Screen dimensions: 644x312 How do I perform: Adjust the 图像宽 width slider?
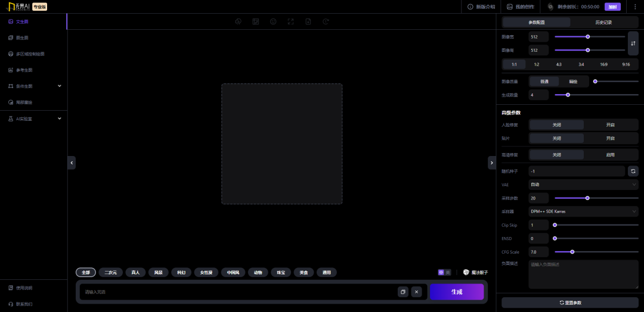tap(590, 37)
